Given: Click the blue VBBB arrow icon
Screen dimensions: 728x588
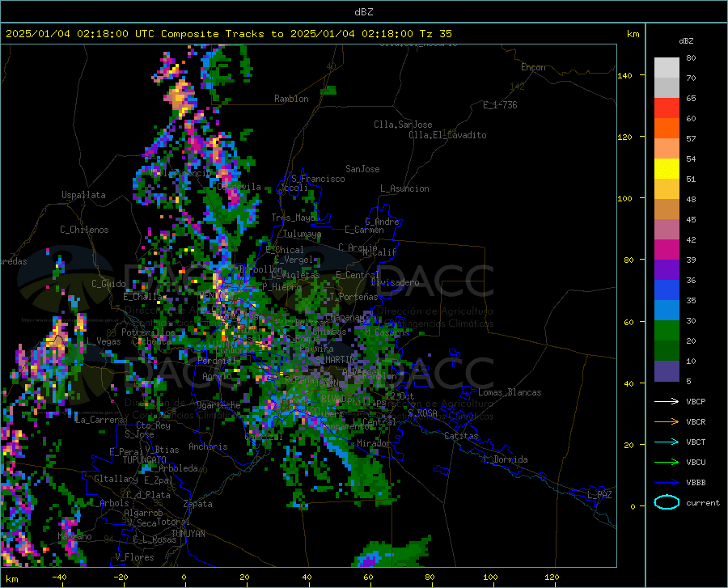Looking at the screenshot, I should coord(667,482).
